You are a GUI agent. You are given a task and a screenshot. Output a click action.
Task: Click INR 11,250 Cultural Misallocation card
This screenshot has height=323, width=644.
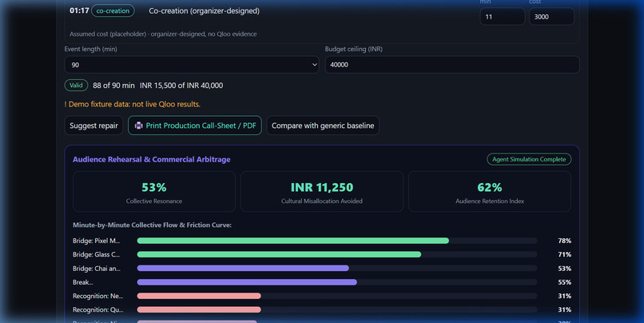[322, 192]
